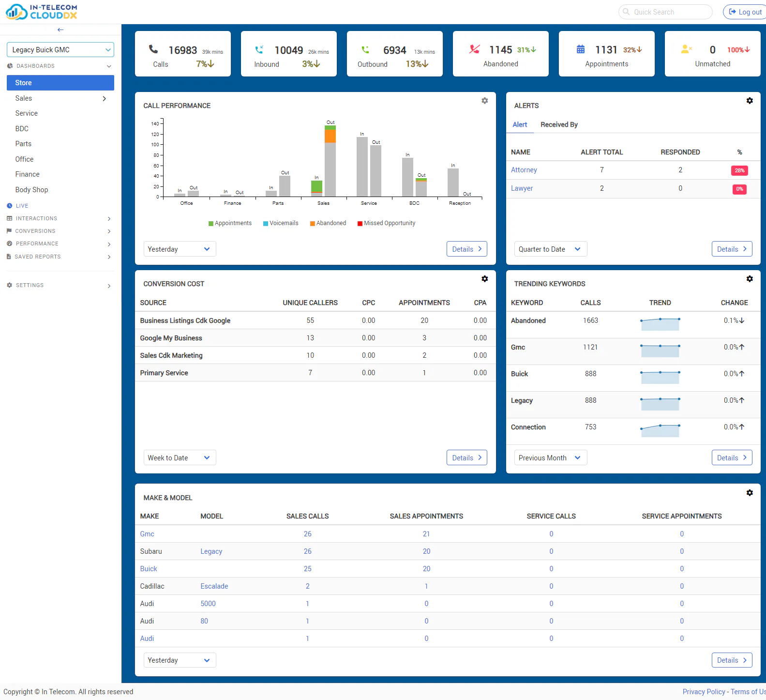Expand the Interactions sidebar section
766x700 pixels.
pos(59,218)
